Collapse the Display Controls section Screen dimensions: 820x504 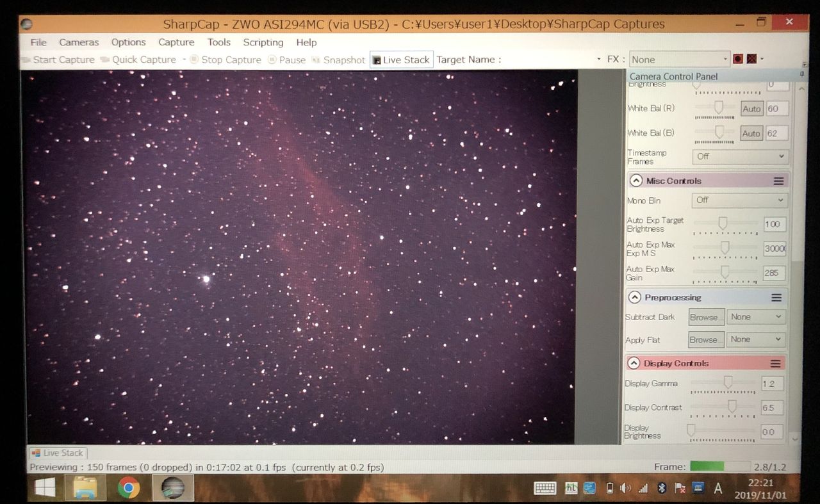click(x=634, y=363)
